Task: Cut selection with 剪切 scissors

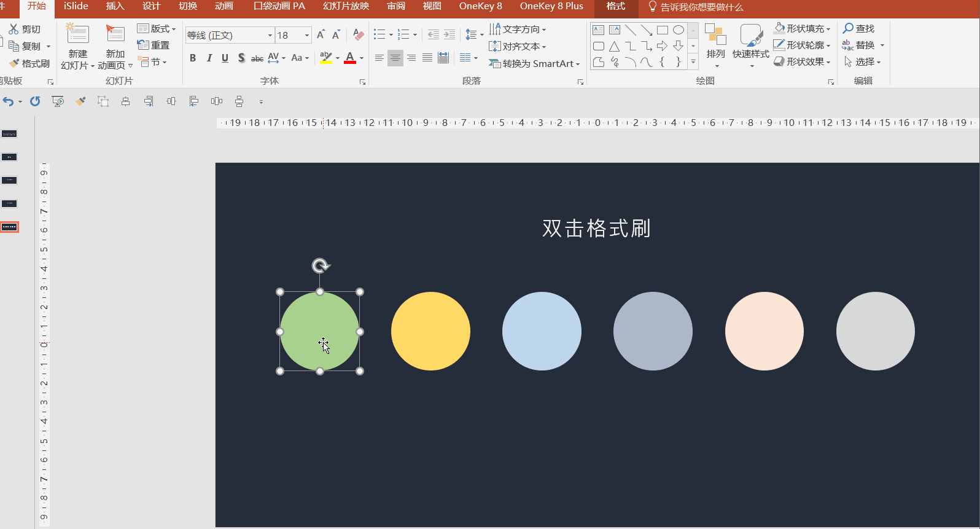Action: (x=25, y=29)
